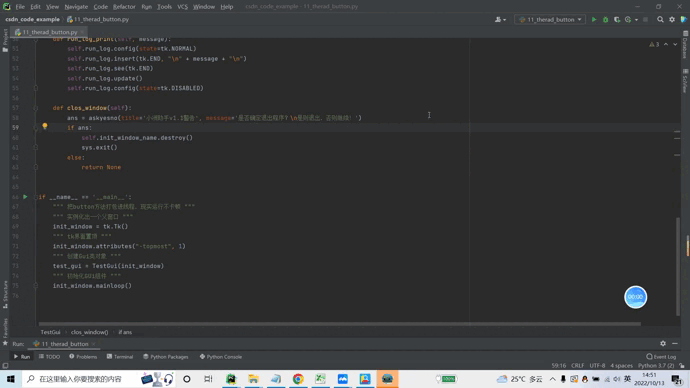
Task: Open the Database tool window sidebar
Action: [685, 45]
